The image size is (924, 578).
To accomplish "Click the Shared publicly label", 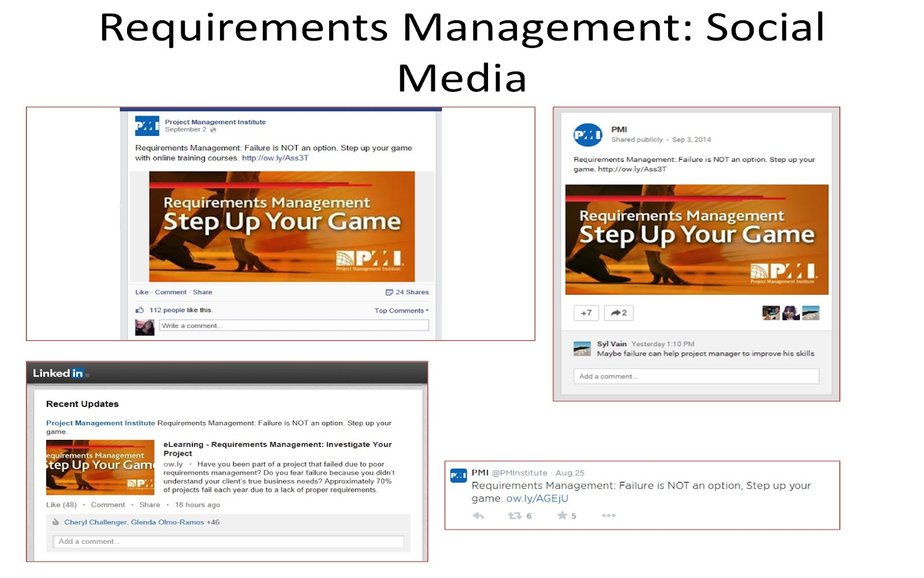I will click(x=637, y=140).
